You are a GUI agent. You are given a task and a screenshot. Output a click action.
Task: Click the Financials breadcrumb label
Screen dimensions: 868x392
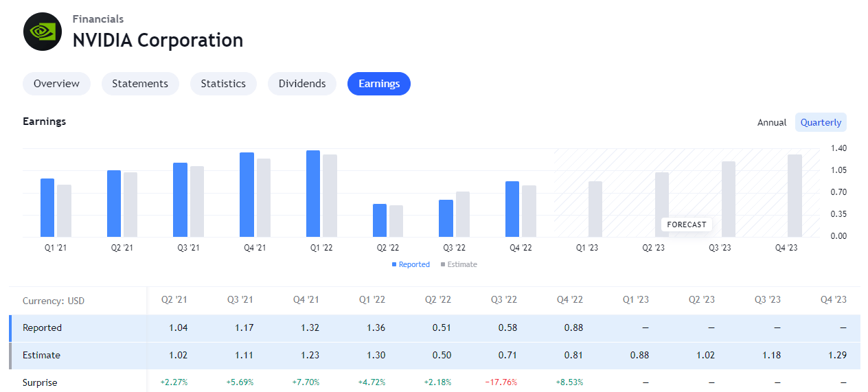tap(98, 19)
